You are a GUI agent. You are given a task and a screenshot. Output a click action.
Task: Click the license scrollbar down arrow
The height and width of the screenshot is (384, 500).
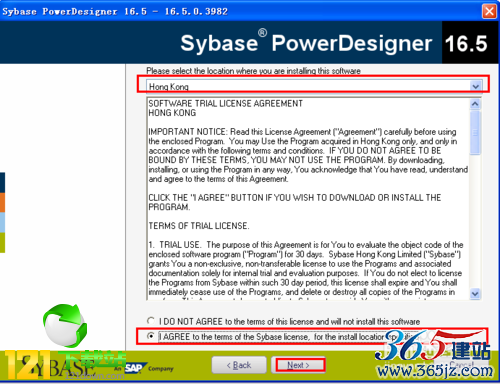pos(475,294)
